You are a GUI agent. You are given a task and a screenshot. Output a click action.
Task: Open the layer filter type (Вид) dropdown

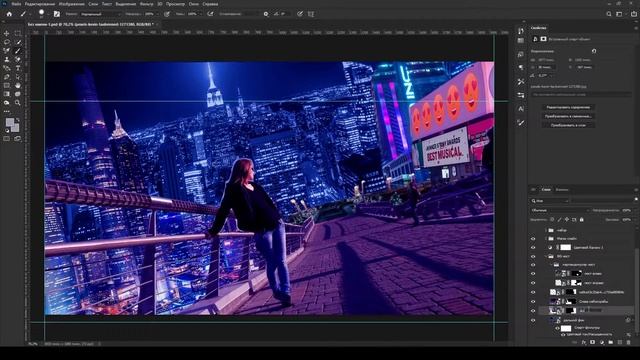[550, 201]
